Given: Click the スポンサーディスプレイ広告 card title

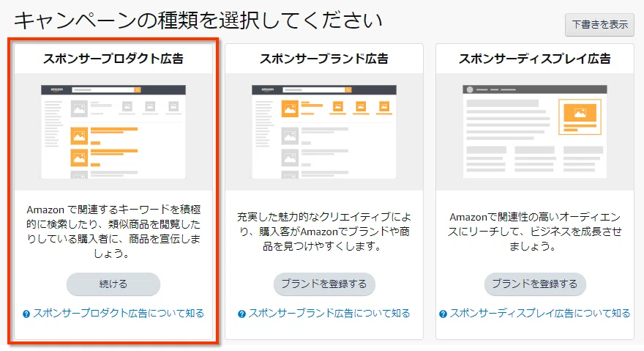Looking at the screenshot, I should pos(535,59).
